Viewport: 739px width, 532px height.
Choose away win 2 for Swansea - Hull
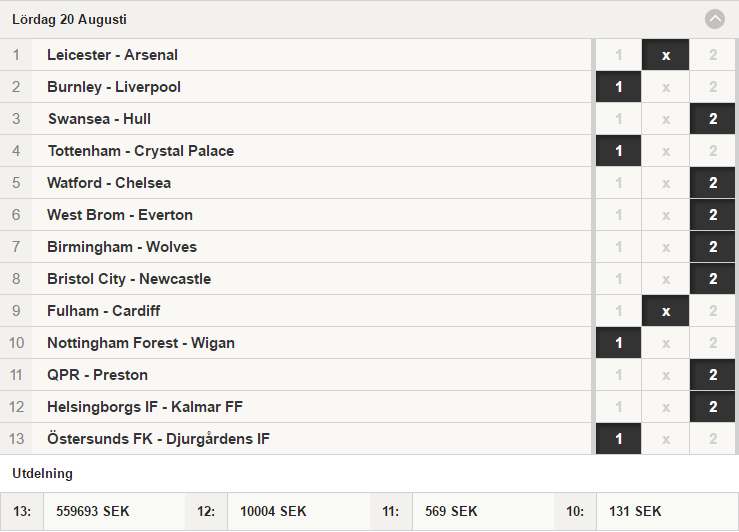pos(713,119)
